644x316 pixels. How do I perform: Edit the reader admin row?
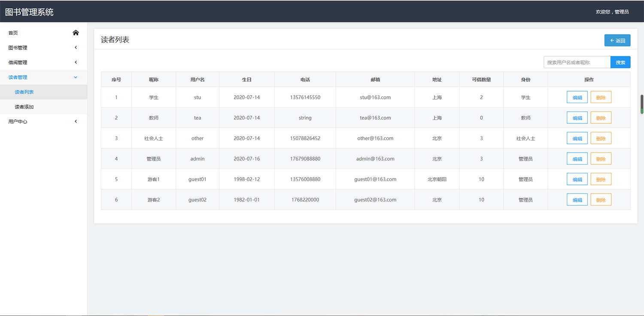[x=577, y=159]
